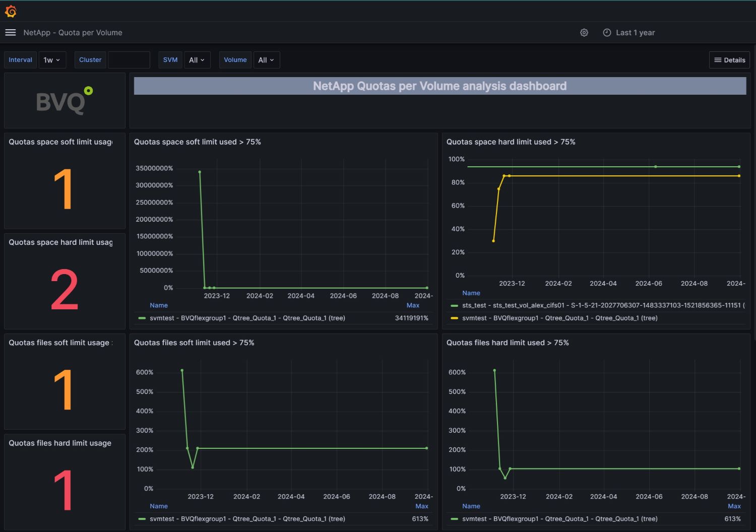Image resolution: width=756 pixels, height=532 pixels.
Task: Expand the SVM All dropdown
Action: pos(197,60)
